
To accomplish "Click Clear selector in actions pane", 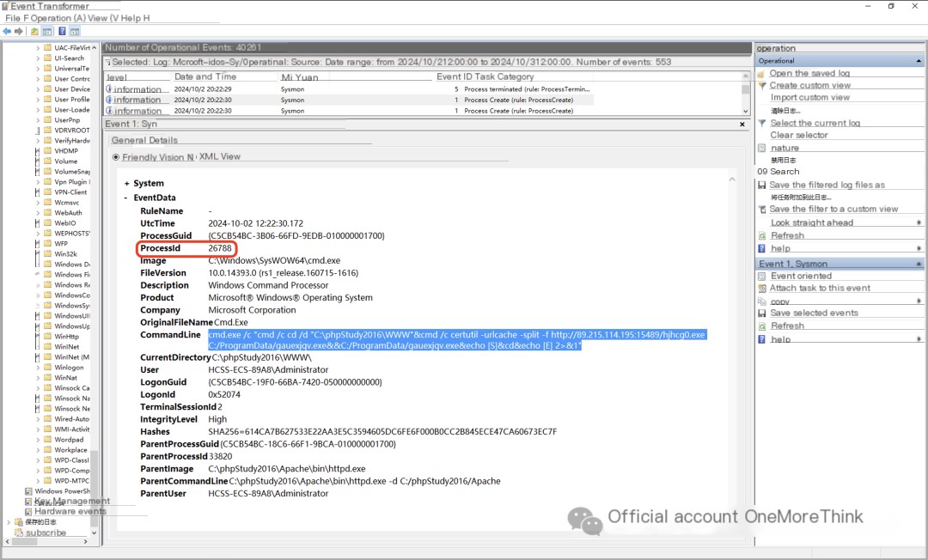I will point(798,136).
